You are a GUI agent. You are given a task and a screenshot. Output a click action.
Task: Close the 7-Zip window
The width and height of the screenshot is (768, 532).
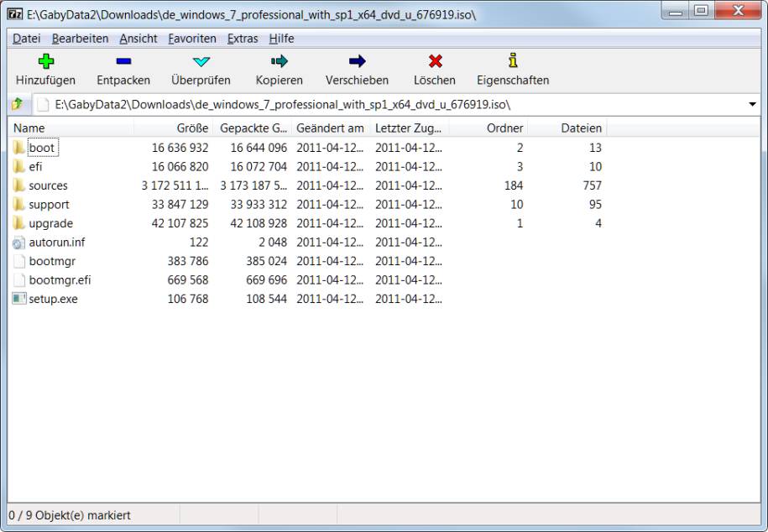738,11
